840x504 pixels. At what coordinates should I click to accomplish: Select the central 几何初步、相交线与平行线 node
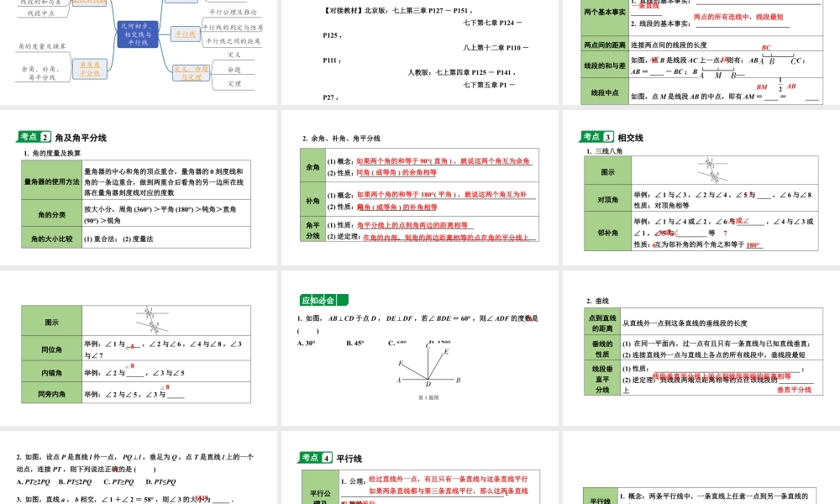pos(137,34)
